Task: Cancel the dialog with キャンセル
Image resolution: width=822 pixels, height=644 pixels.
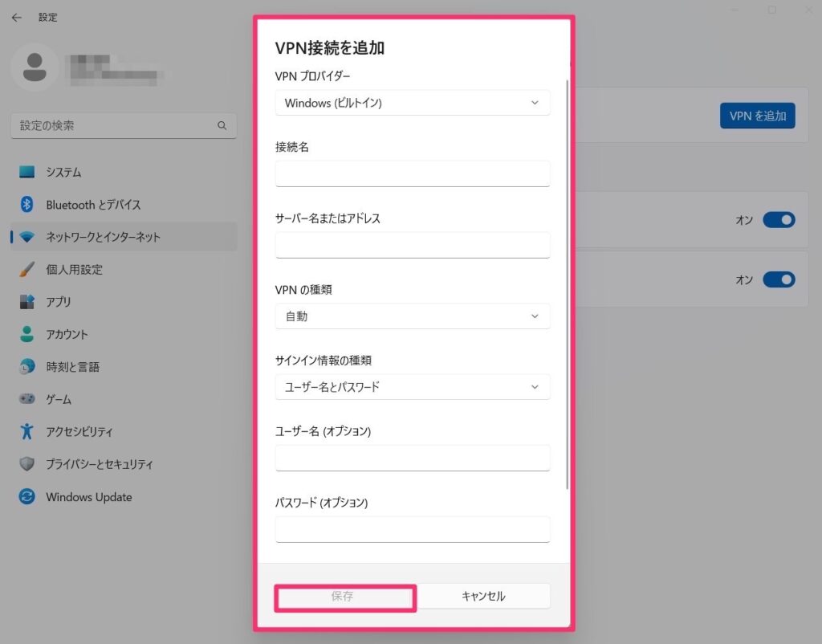Action: coord(482,596)
